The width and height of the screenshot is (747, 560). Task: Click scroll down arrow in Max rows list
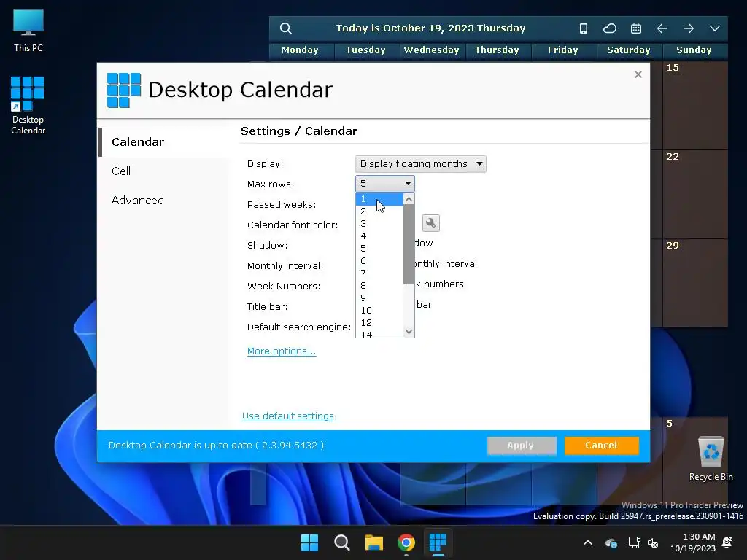(x=409, y=332)
